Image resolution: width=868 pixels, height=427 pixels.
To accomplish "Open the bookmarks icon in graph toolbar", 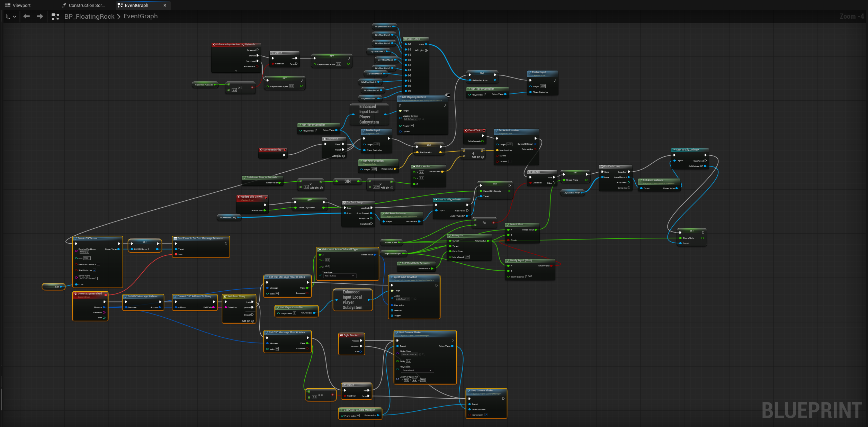I will click(8, 17).
